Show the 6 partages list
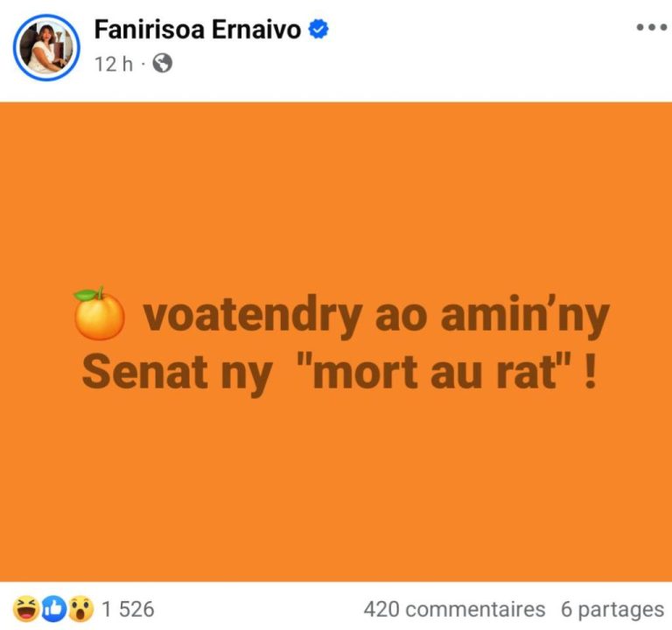672x630 pixels. tap(612, 609)
